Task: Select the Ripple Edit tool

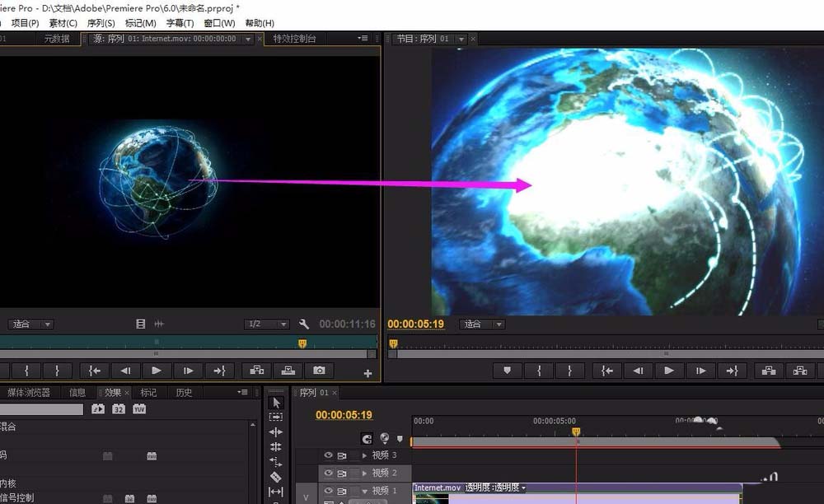Action: [x=276, y=432]
